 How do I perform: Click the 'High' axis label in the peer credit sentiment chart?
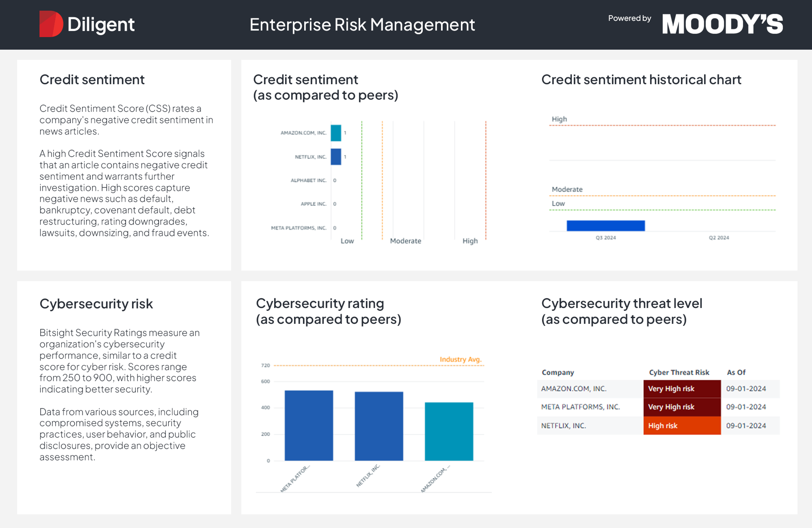click(x=470, y=241)
